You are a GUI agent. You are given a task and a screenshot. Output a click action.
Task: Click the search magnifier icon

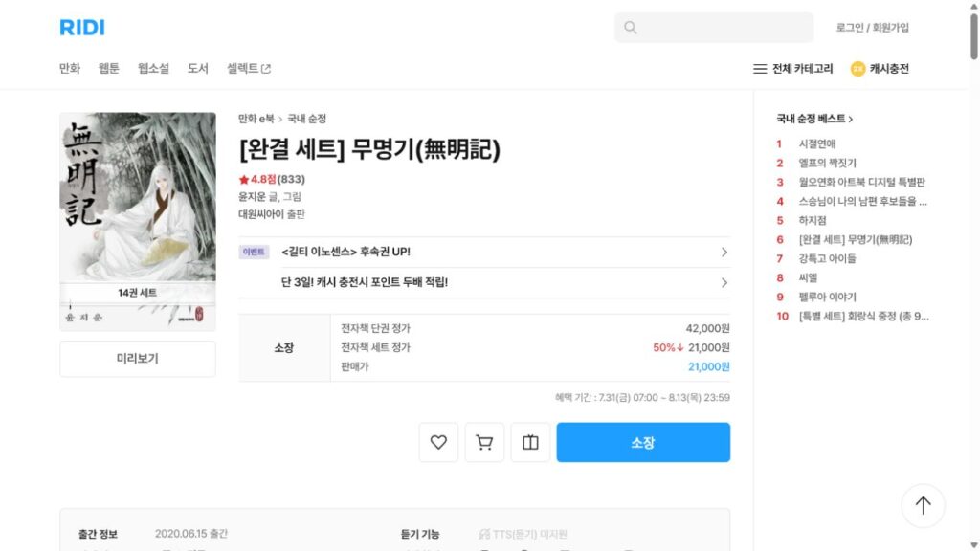coord(631,28)
